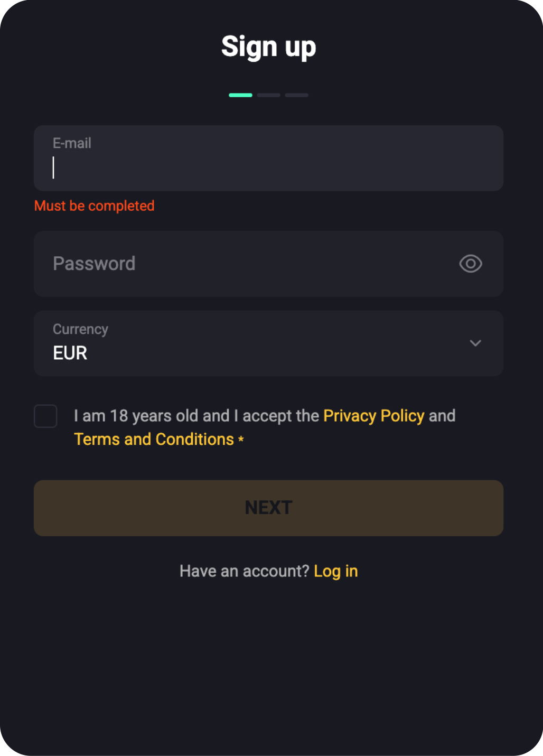
Task: Focus the E-mail input field
Action: [268, 167]
